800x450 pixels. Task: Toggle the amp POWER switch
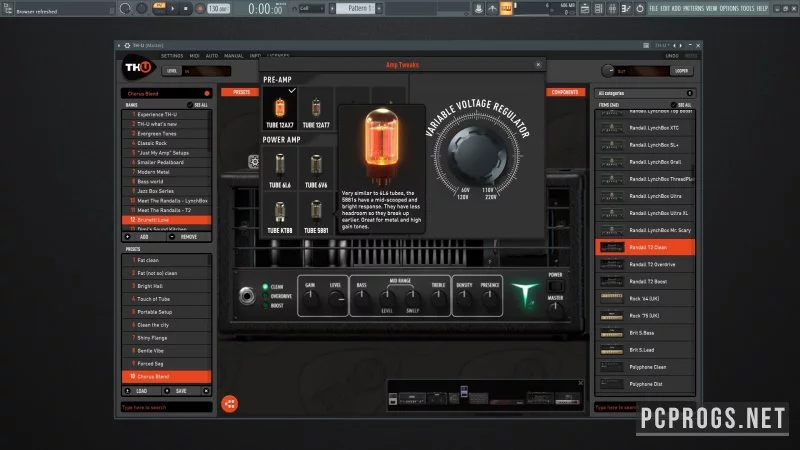(x=555, y=286)
